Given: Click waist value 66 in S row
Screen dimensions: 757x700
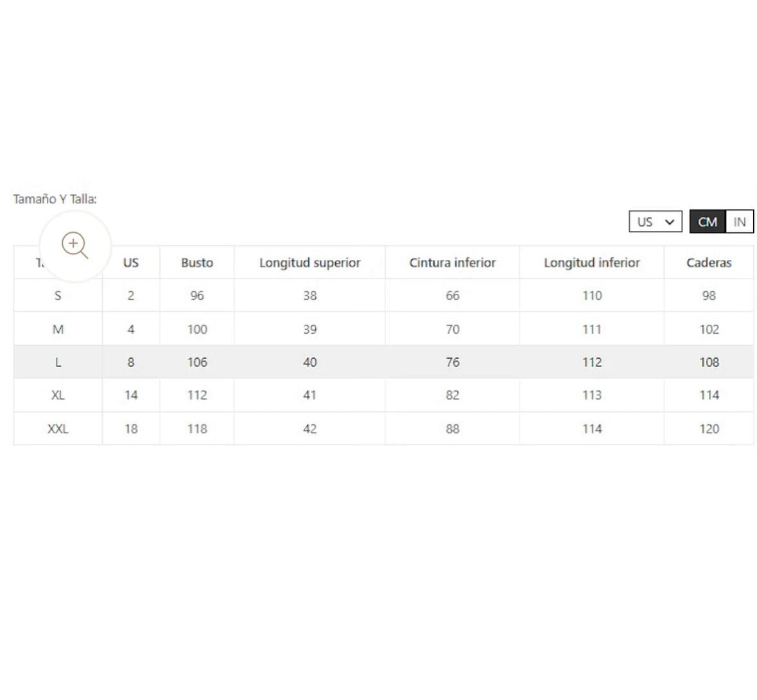Looking at the screenshot, I should click(452, 296).
